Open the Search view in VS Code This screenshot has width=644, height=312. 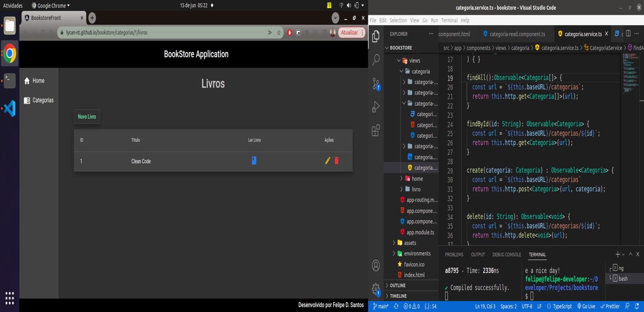pos(376,60)
